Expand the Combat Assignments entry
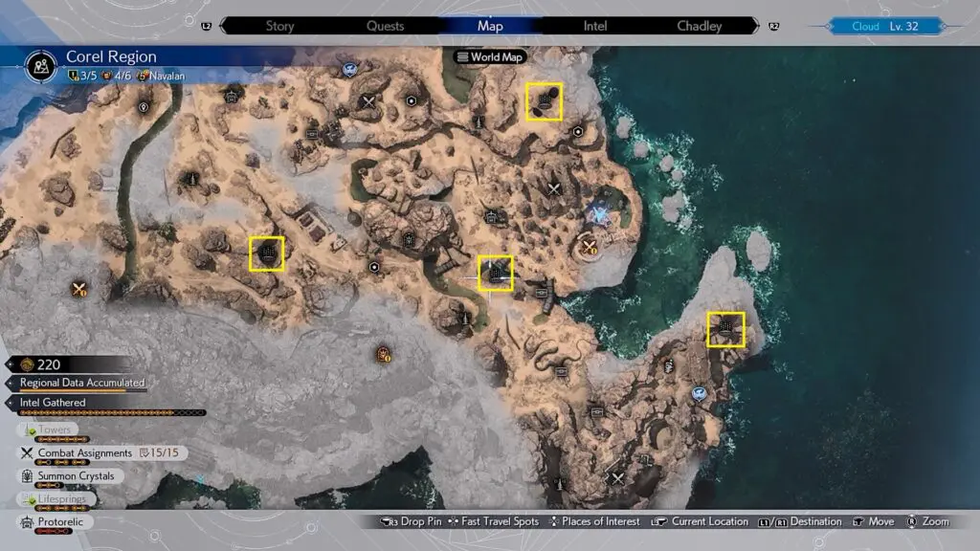 click(x=84, y=453)
